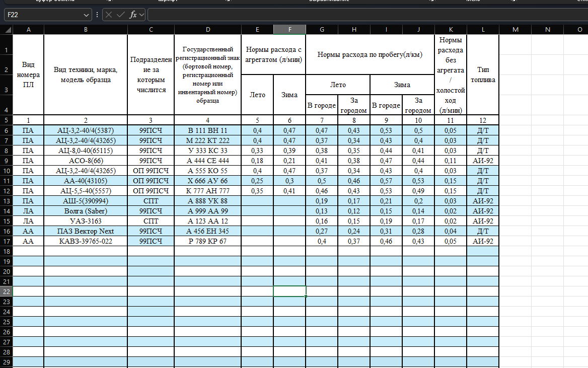Click inside the formula bar input

click(367, 15)
